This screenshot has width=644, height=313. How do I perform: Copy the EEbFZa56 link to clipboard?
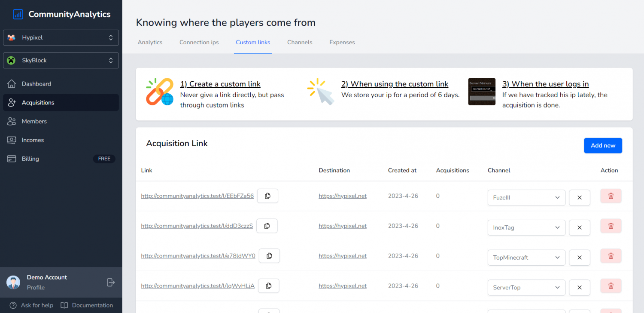click(x=267, y=196)
